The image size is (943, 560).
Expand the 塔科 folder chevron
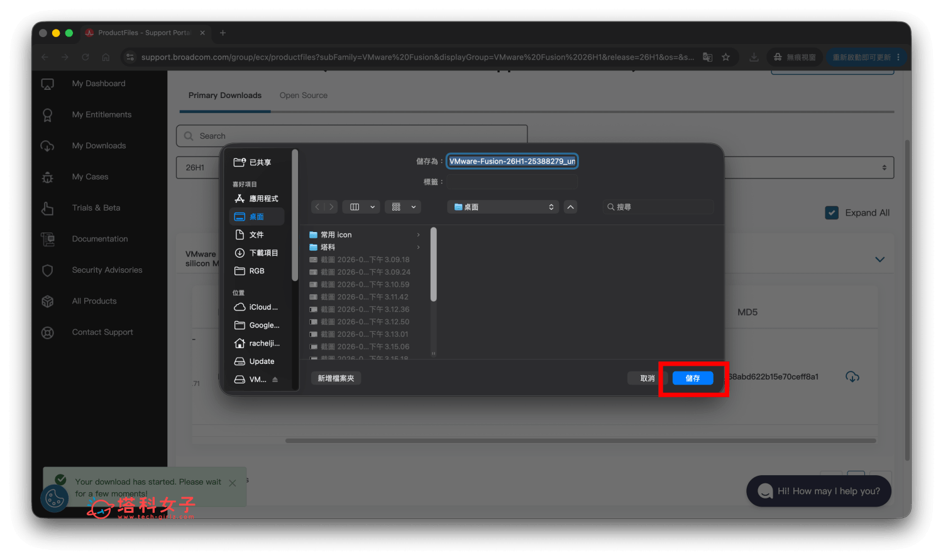coord(418,247)
